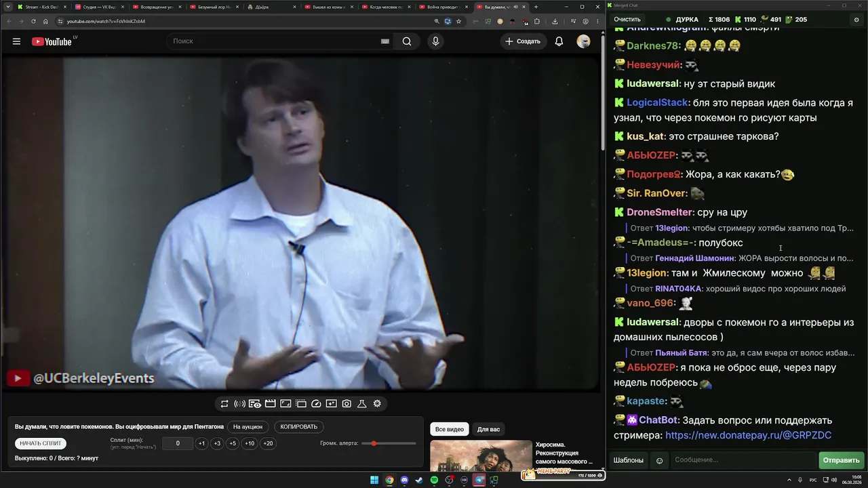
Task: Open the gear settings under the video
Action: click(377, 404)
